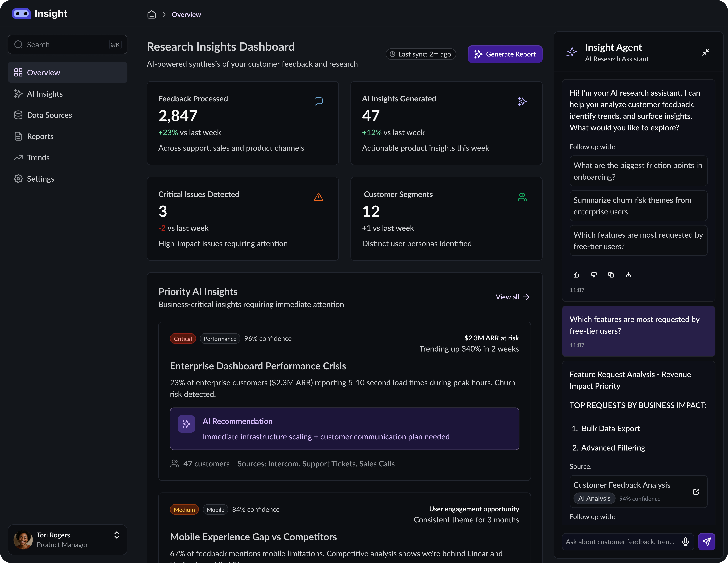Click the Generate Report button
This screenshot has width=728, height=563.
[505, 54]
